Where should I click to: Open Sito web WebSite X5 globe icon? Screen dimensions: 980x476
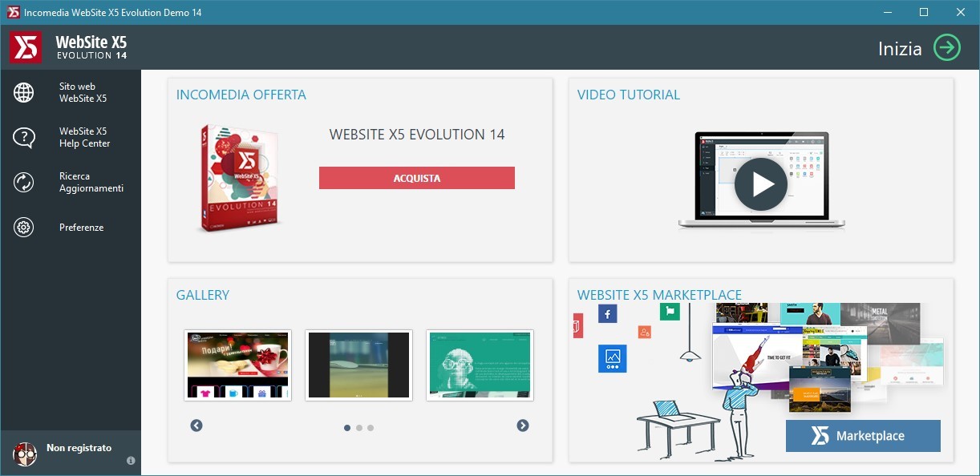(24, 93)
